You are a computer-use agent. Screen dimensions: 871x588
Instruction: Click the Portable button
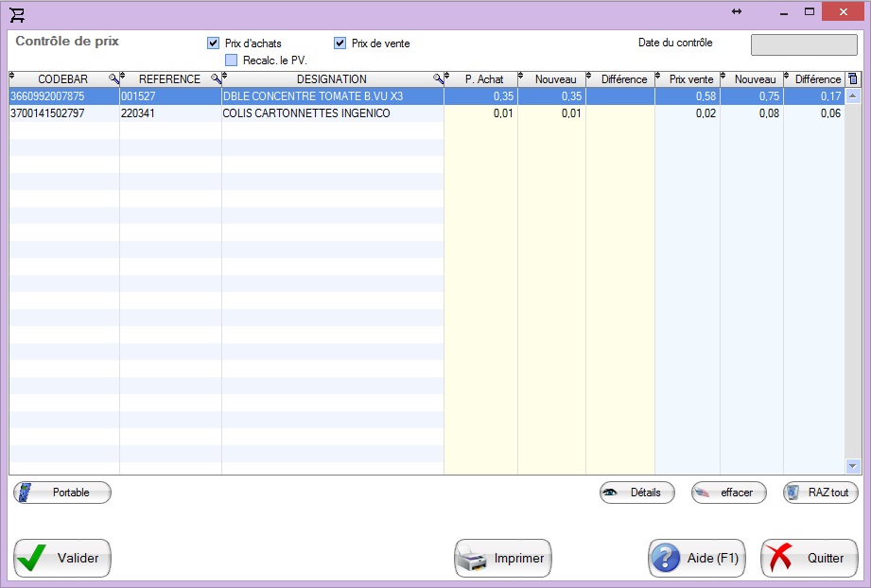[62, 493]
